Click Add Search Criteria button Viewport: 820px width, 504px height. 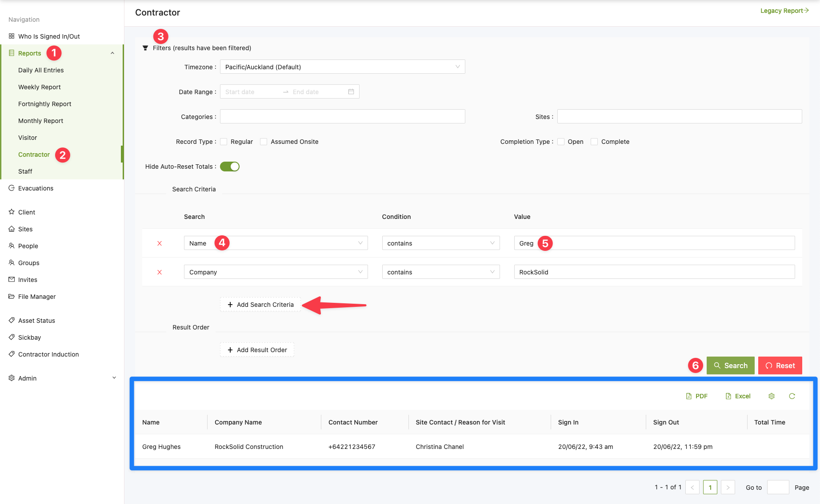pyautogui.click(x=260, y=305)
